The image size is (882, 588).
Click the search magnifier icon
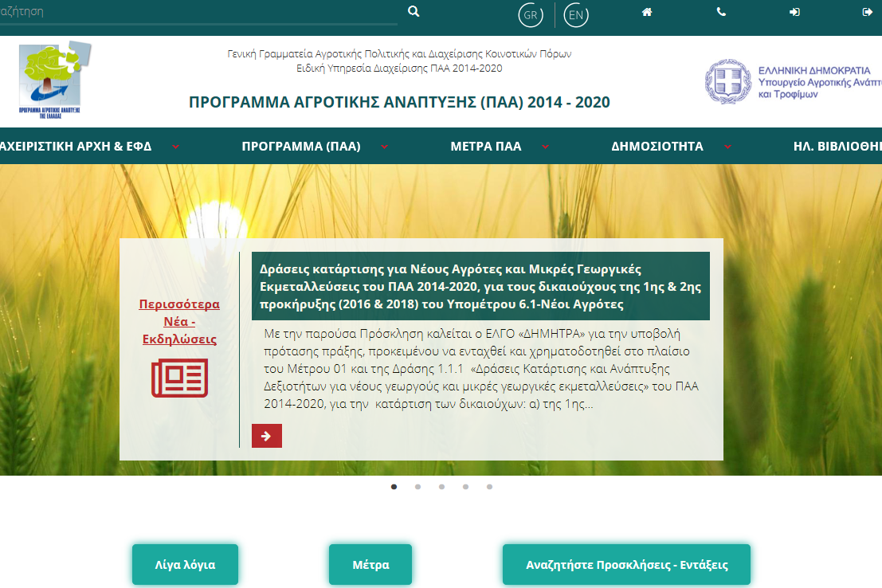tap(413, 12)
